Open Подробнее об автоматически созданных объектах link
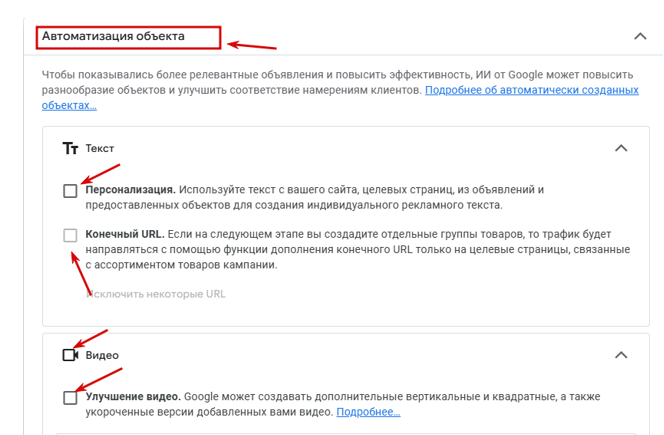The height and width of the screenshot is (435, 664). 340,98
